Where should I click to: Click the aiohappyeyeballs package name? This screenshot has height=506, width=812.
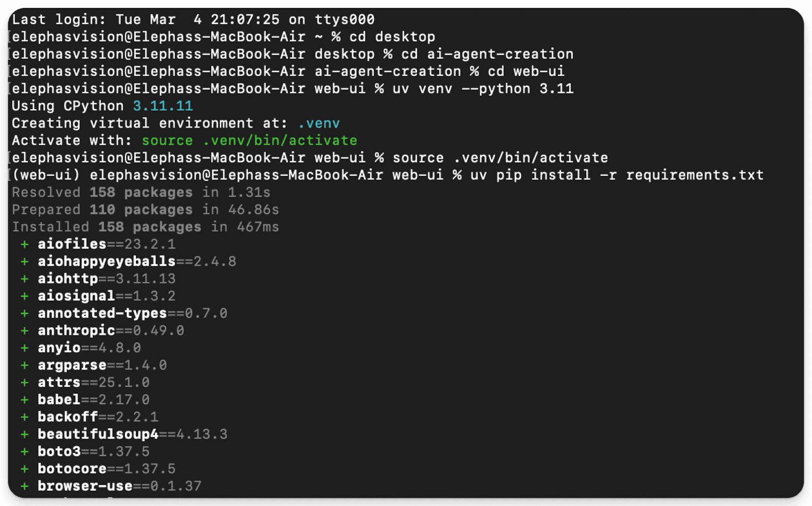(107, 262)
